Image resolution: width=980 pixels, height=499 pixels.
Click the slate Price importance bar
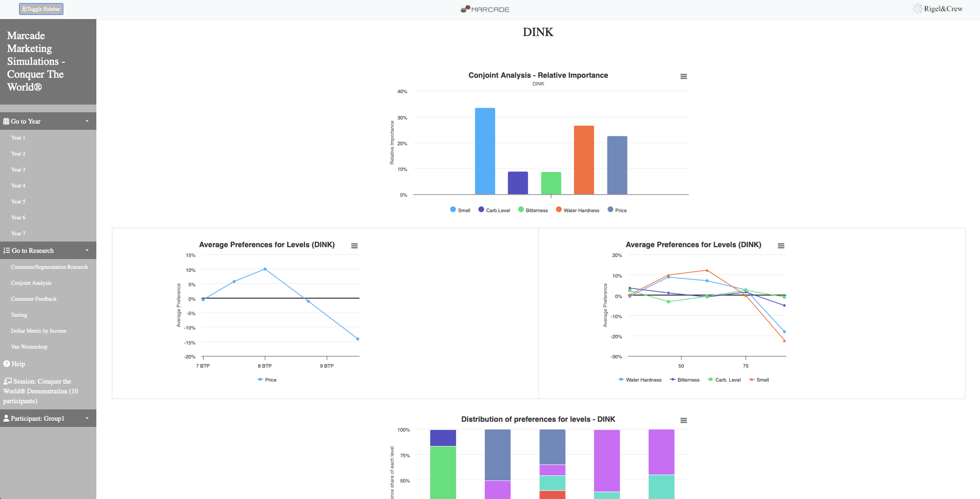click(x=617, y=165)
